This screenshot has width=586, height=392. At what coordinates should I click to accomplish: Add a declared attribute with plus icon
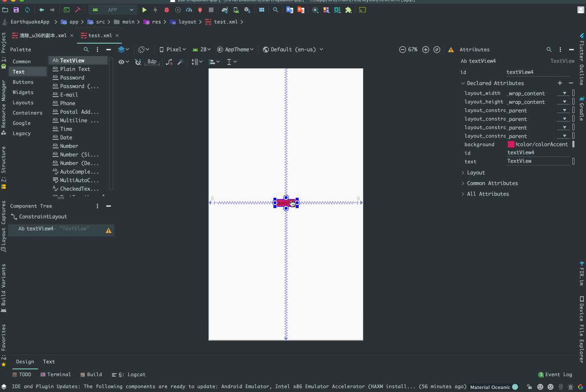560,83
